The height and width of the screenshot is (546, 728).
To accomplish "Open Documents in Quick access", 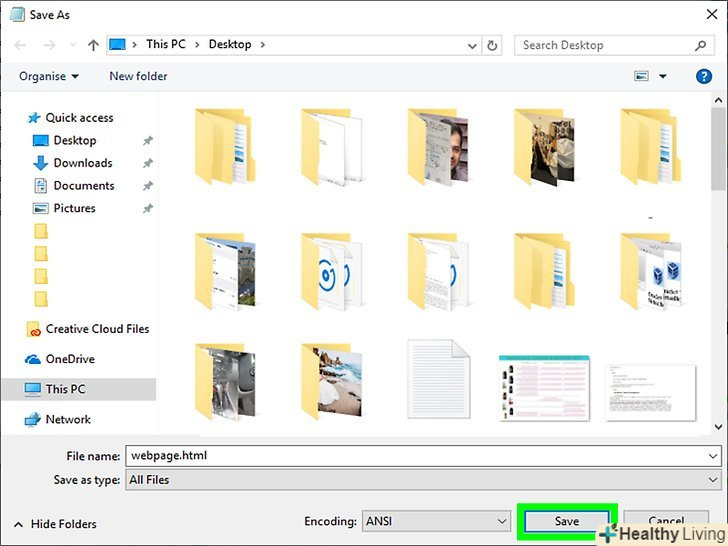I will point(84,186).
